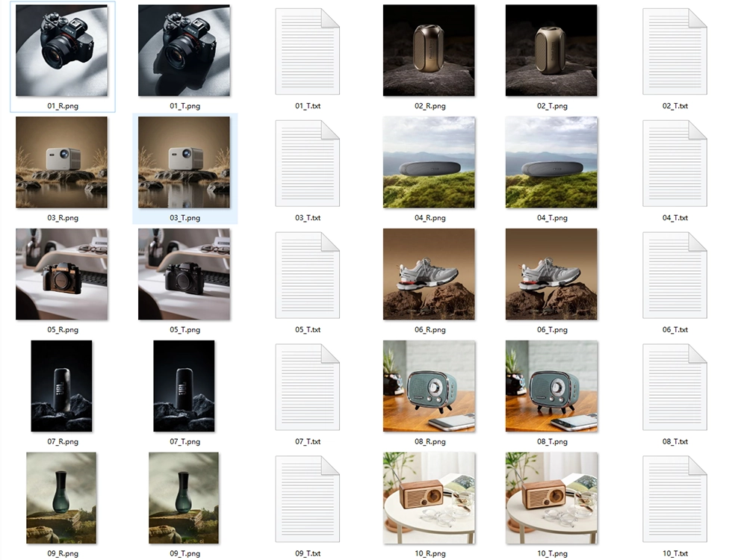
Task: Select the 01_R.png camera thumbnail
Action: click(x=62, y=50)
